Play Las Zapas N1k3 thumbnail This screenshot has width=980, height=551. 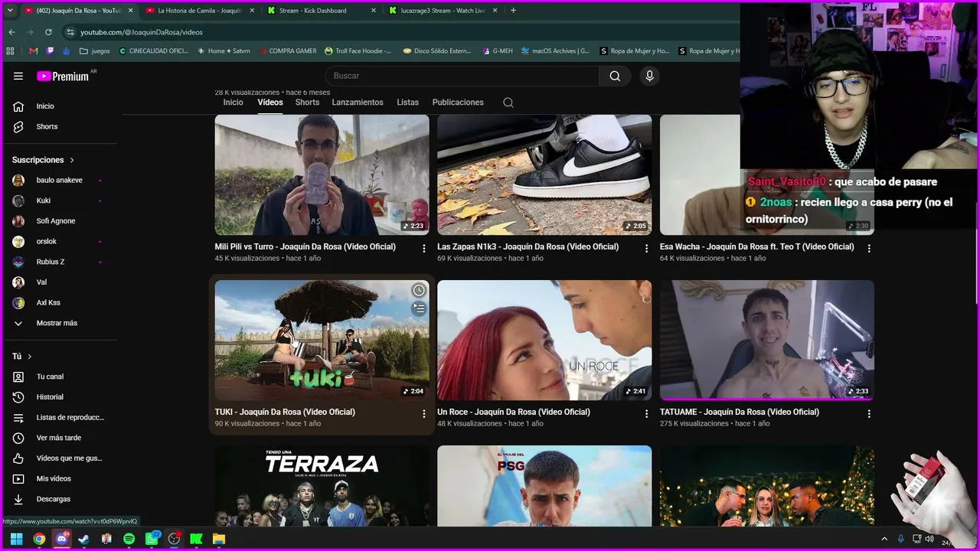tap(544, 174)
